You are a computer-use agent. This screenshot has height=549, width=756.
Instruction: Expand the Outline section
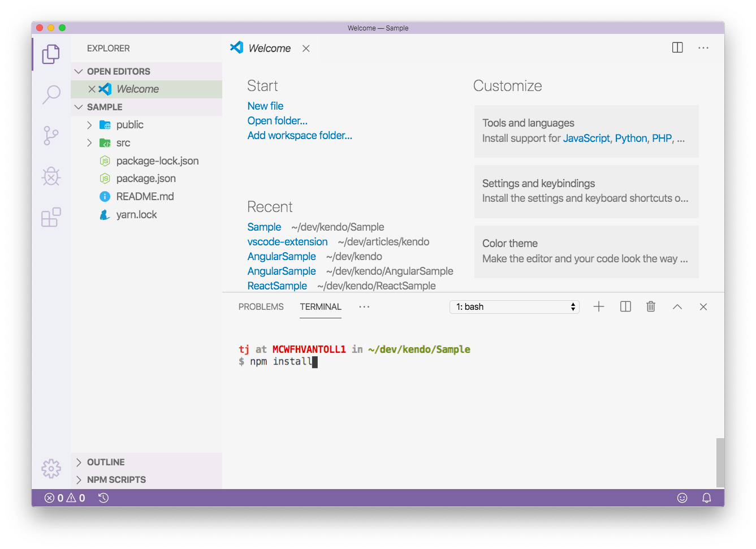(79, 462)
